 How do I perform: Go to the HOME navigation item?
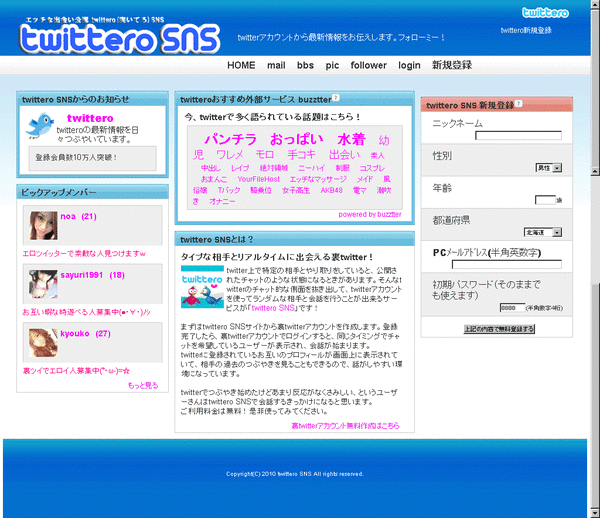pyautogui.click(x=241, y=65)
